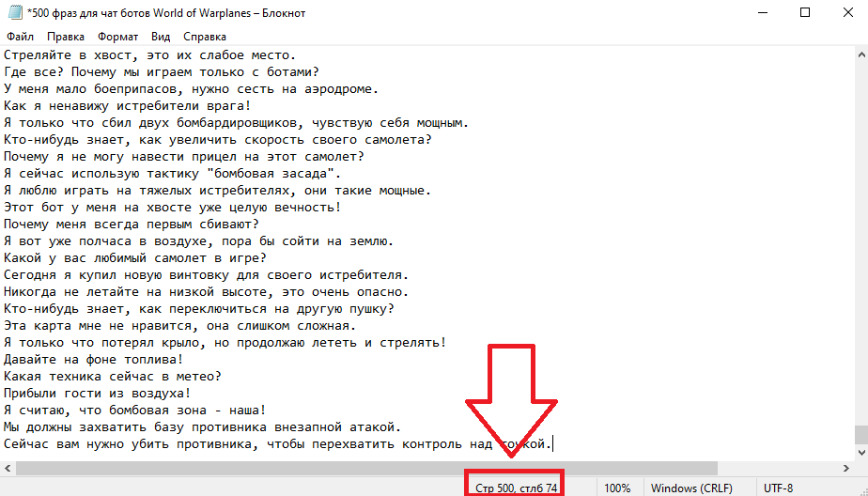Click line 'Мы должны захватить базу противника'

(203, 426)
